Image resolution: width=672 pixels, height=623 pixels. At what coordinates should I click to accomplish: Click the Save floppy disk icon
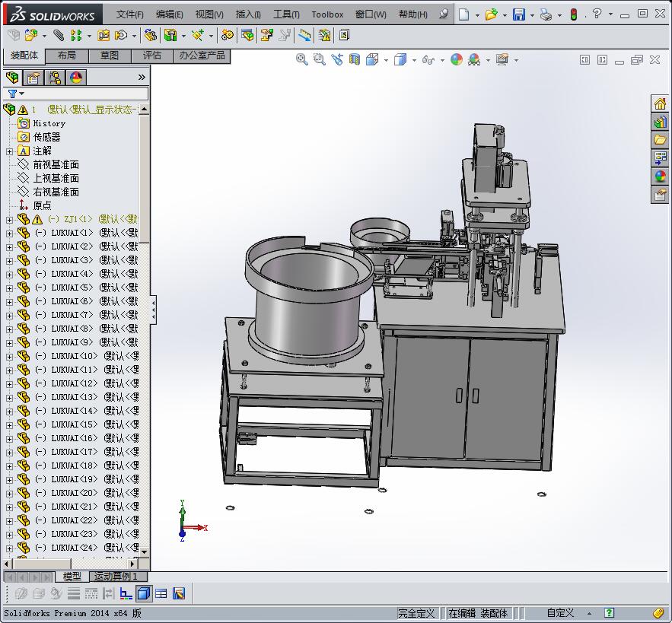click(518, 14)
